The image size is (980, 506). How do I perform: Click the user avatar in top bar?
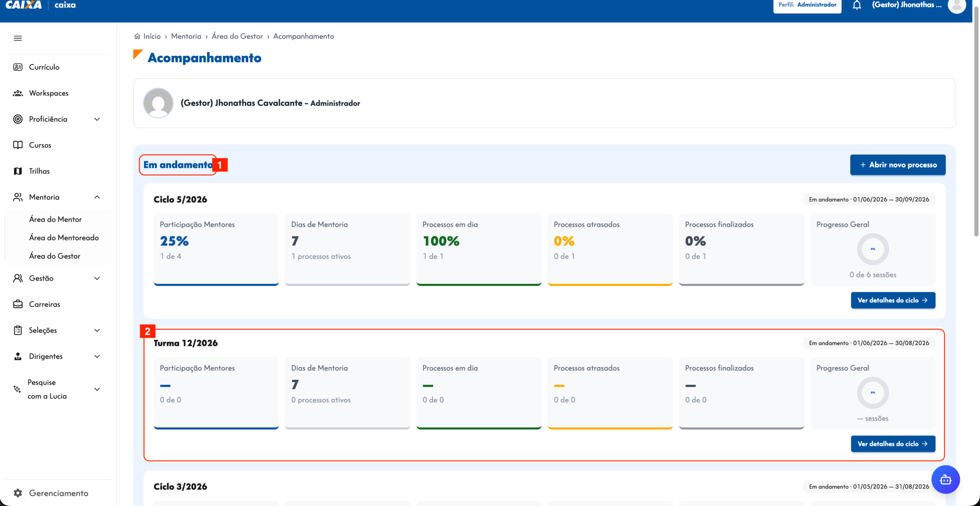point(957,5)
